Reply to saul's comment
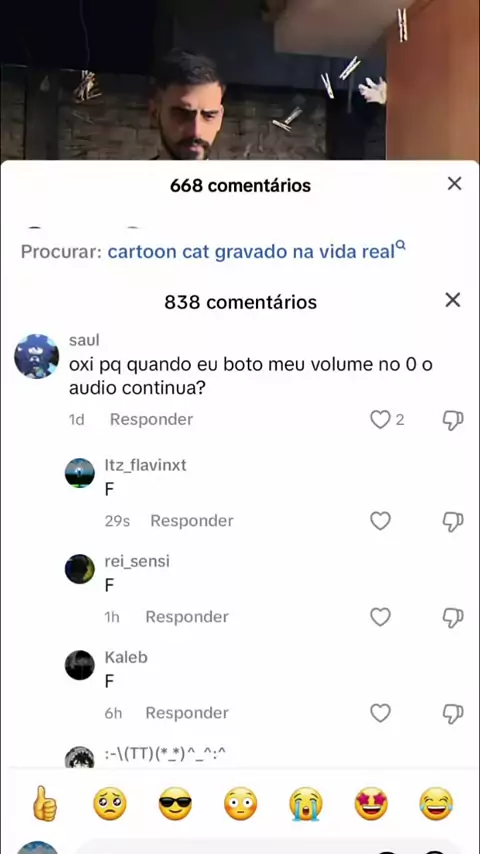 [151, 419]
